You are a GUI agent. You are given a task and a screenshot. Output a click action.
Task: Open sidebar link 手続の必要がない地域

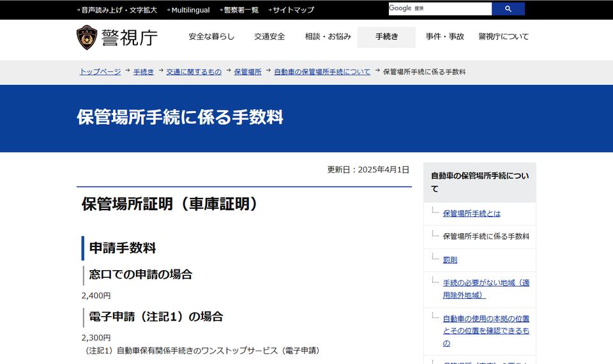486,289
